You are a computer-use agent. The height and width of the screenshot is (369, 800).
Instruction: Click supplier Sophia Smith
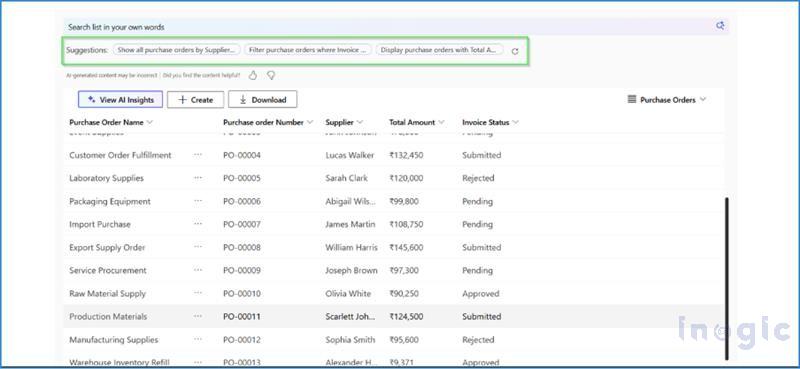[x=350, y=339]
